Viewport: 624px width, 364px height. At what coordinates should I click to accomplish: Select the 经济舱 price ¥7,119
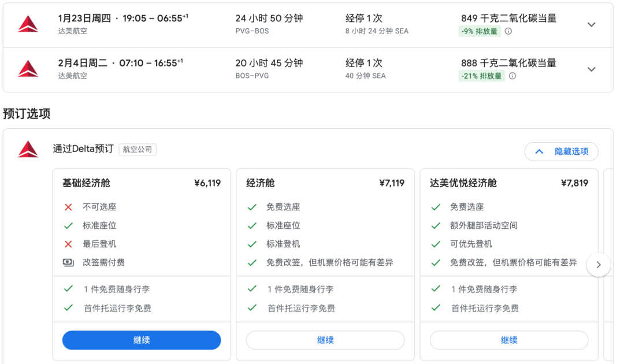(x=392, y=183)
